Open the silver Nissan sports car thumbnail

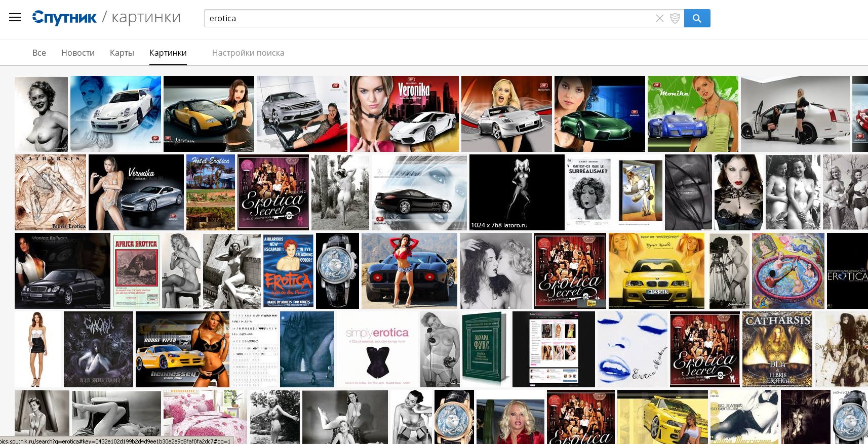(x=506, y=114)
